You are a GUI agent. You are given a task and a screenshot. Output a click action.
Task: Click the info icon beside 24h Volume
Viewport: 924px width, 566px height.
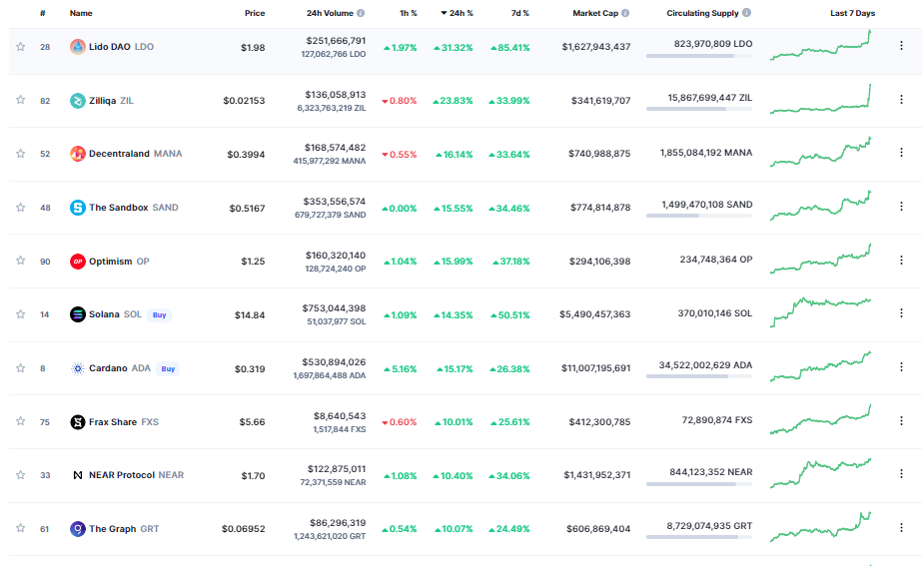(361, 14)
